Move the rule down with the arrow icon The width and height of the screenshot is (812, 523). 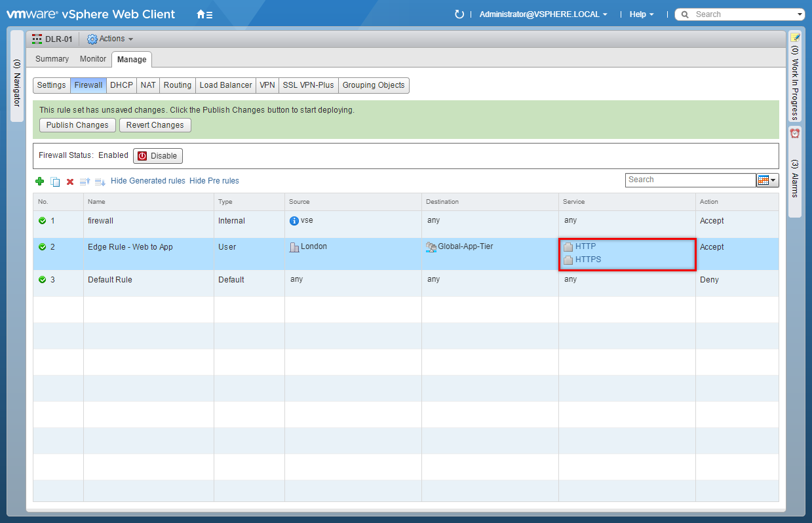tap(100, 182)
